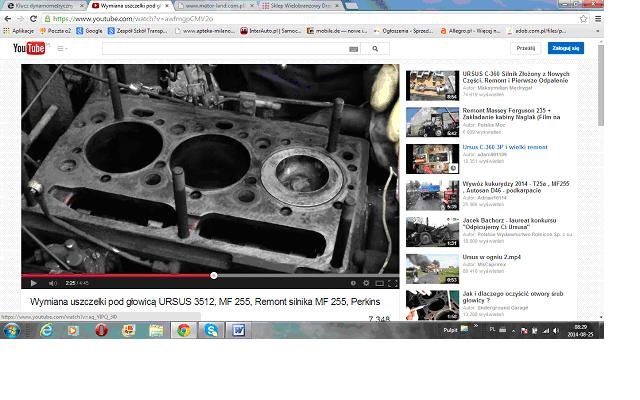Click the Windows Start button
This screenshot has width=640, height=400.
(11, 330)
